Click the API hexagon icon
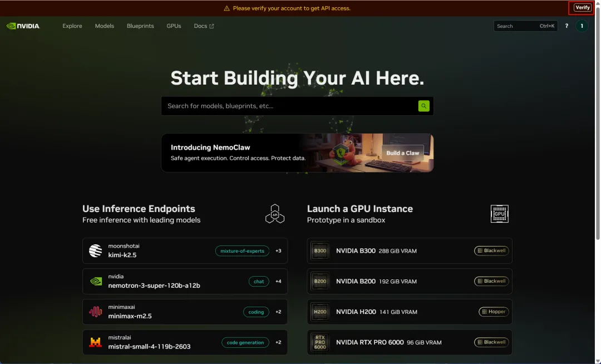The width and height of the screenshot is (601, 364). tap(275, 214)
